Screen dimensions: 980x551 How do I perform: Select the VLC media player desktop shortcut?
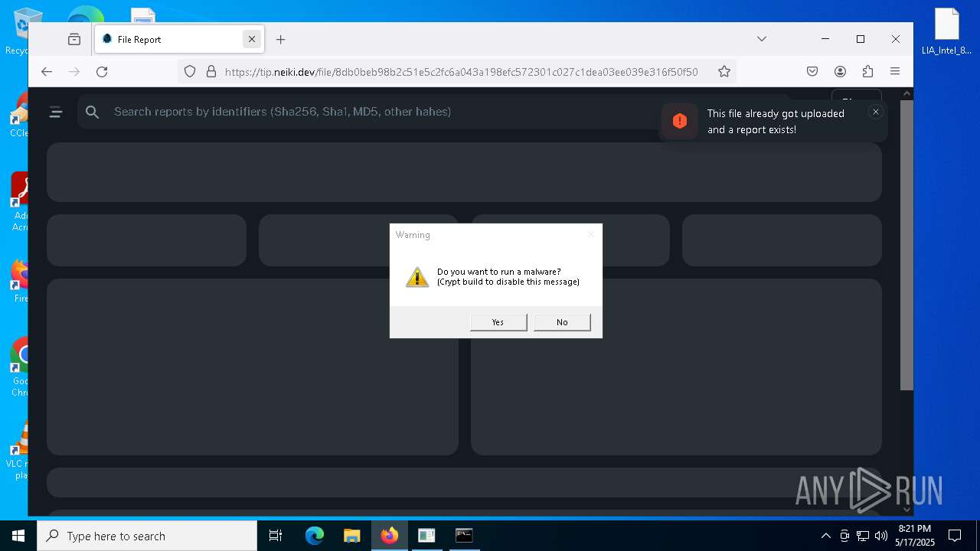click(x=18, y=451)
